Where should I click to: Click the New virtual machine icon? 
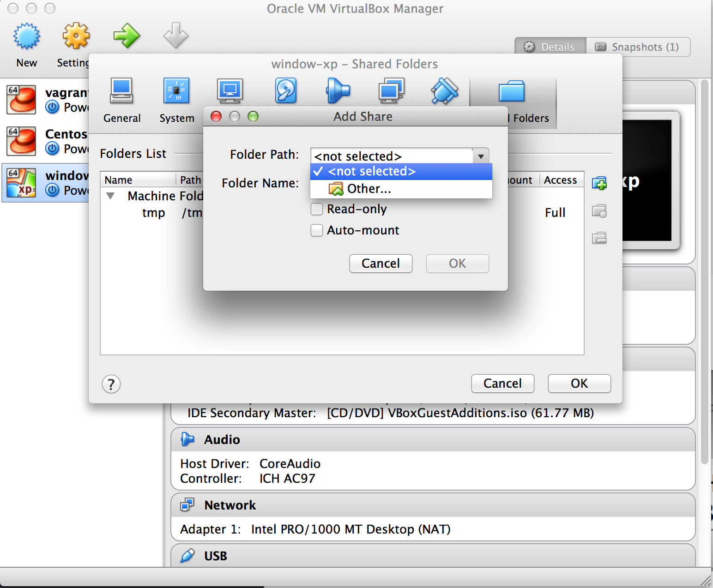coord(27,36)
